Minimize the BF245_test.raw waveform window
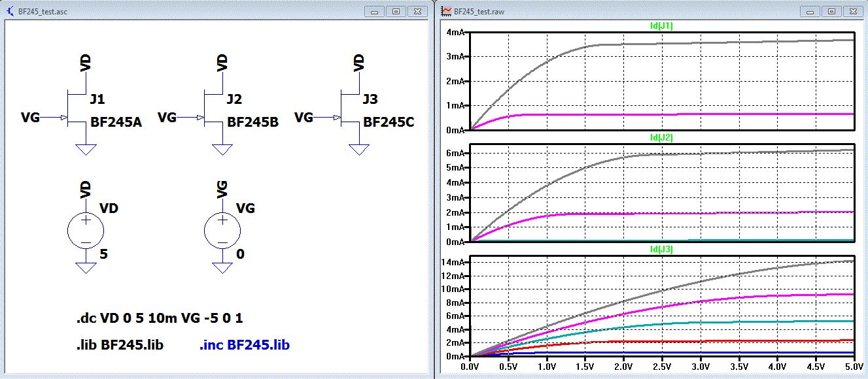 click(x=810, y=12)
